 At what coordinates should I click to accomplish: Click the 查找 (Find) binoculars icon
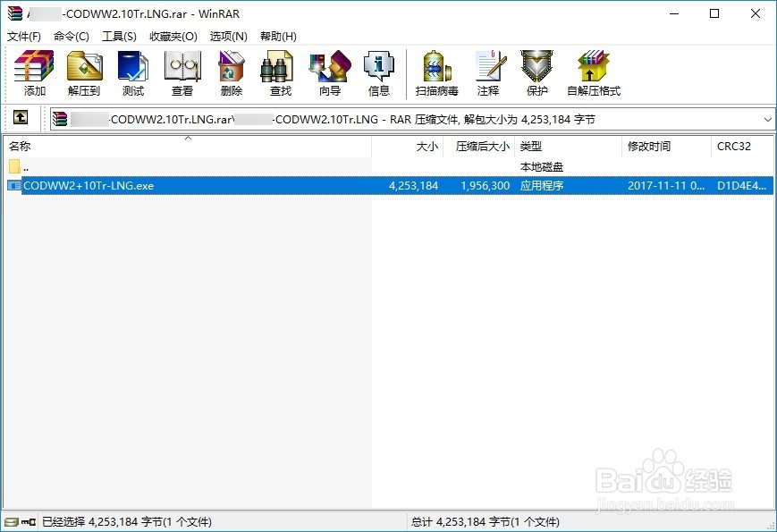click(276, 66)
